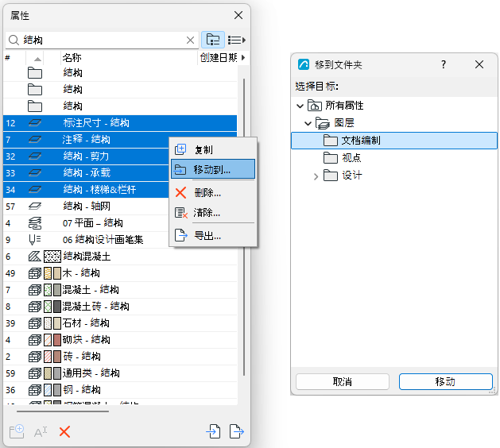Click the help question mark in 移到文件夹
The height and width of the screenshot is (448, 500).
tap(444, 64)
